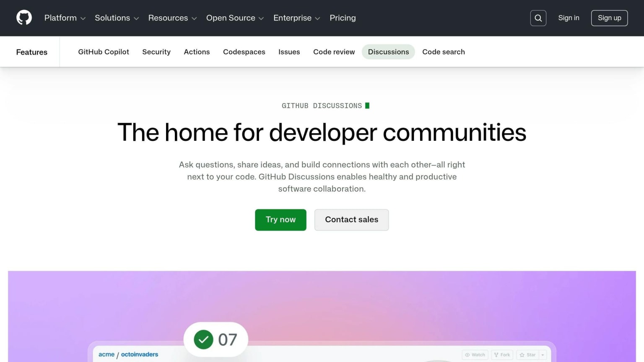Select the GitHub Copilot tab
644x362 pixels.
click(104, 52)
